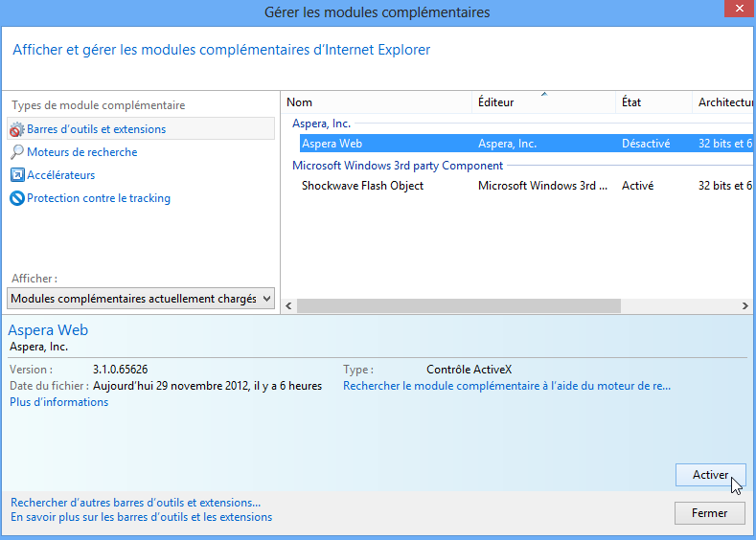Screen dimensions: 756x540
Task: Sort list by Nom column
Action: [376, 102]
